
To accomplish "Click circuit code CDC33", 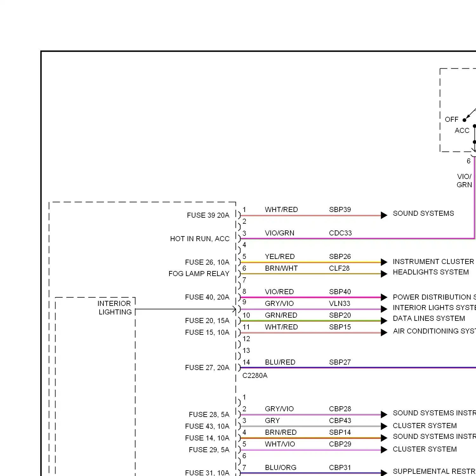I will (340, 233).
